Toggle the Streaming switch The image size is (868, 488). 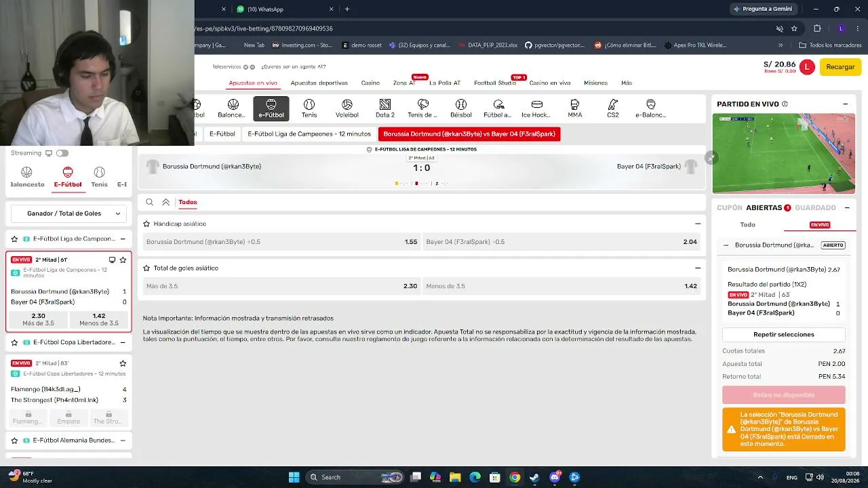click(x=62, y=153)
